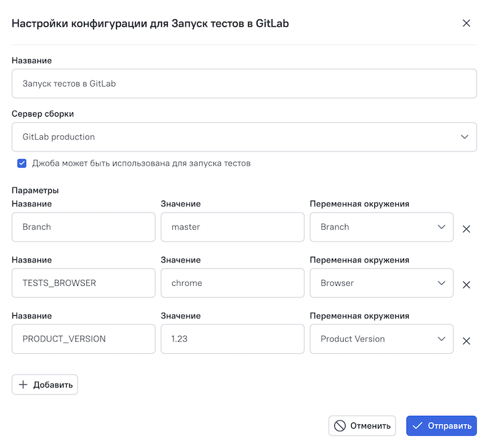This screenshot has height=448, width=489.
Task: Focus the Branch parameter name field
Action: pos(84,227)
